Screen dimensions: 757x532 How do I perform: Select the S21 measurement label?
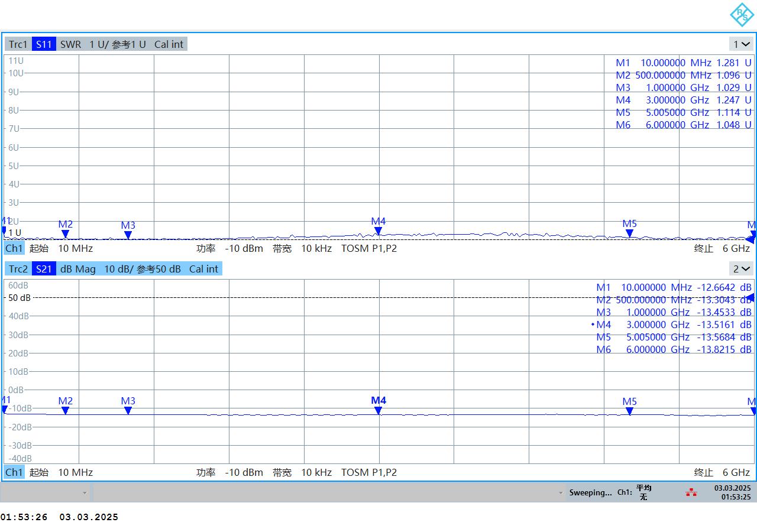click(x=44, y=269)
